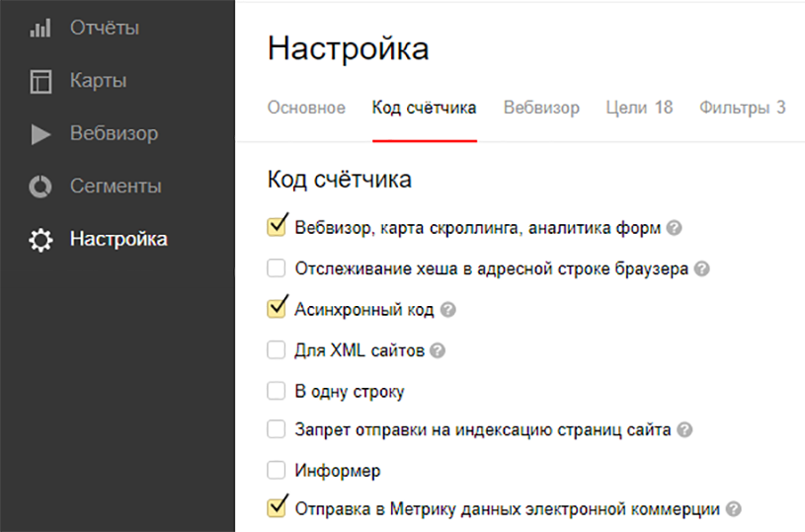805x532 pixels.
Task: Open help for Запрет отправки на индексацию
Action: 684,429
